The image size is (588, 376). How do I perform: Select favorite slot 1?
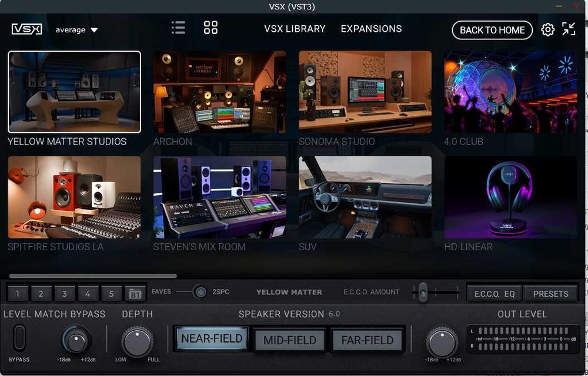[18, 294]
